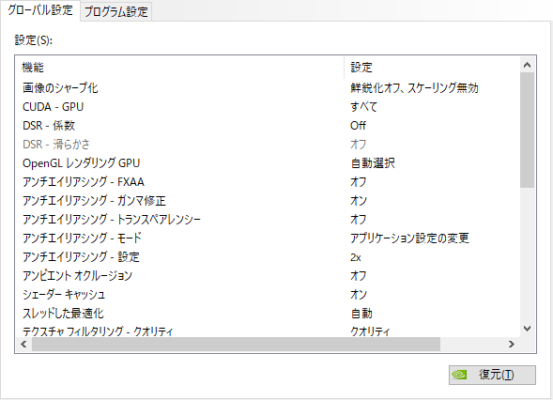
Task: Select the 画像のシャープ化 row
Action: click(267, 88)
